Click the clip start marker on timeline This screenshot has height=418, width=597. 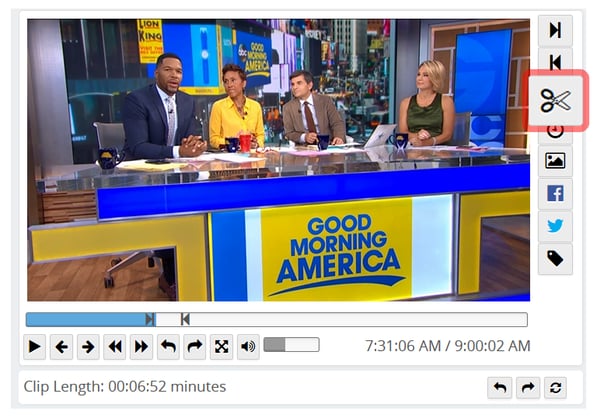pyautogui.click(x=185, y=319)
